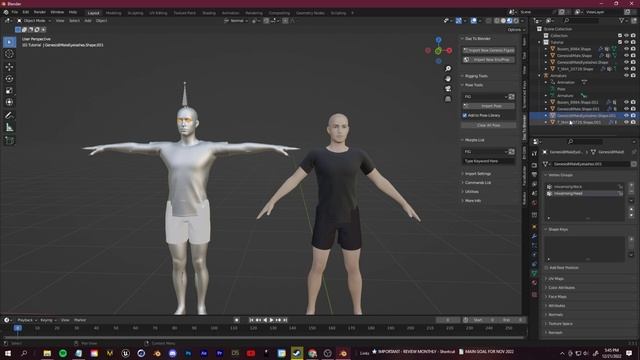Open the Object properties orange square tab
640x360 pixels.
click(x=534, y=227)
